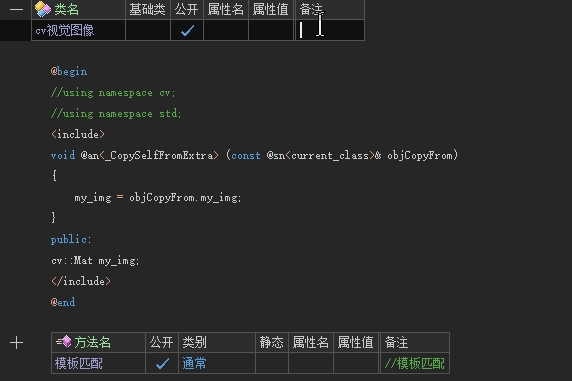Click the my_img = objCopyFrom.my_img; line
The height and width of the screenshot is (381, 572).
pos(158,198)
